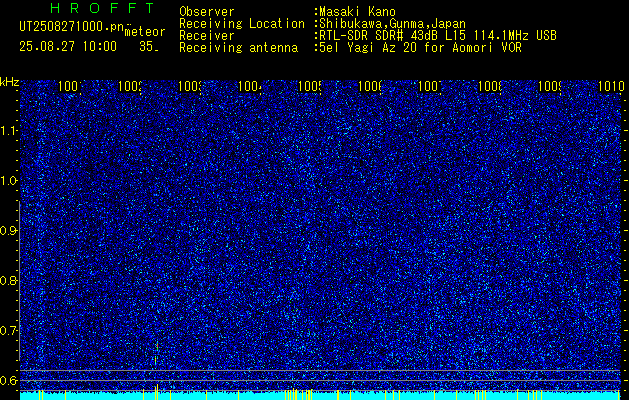Click the 'Receiving Location' field label

coord(242,24)
